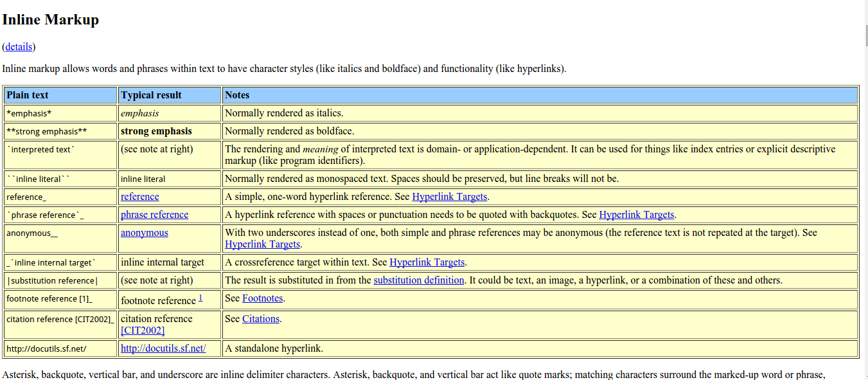
Task: Follow the 'phrase reference' hyperlink
Action: (154, 215)
